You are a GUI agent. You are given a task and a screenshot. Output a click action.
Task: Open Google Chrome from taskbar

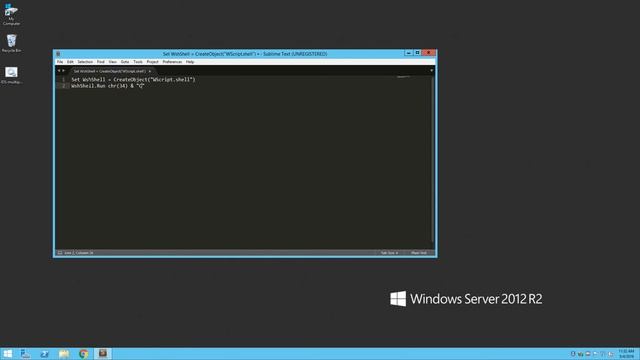coord(83,354)
